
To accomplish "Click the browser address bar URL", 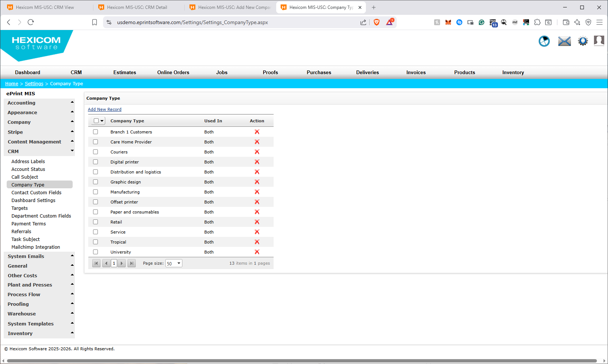I will 192,22.
